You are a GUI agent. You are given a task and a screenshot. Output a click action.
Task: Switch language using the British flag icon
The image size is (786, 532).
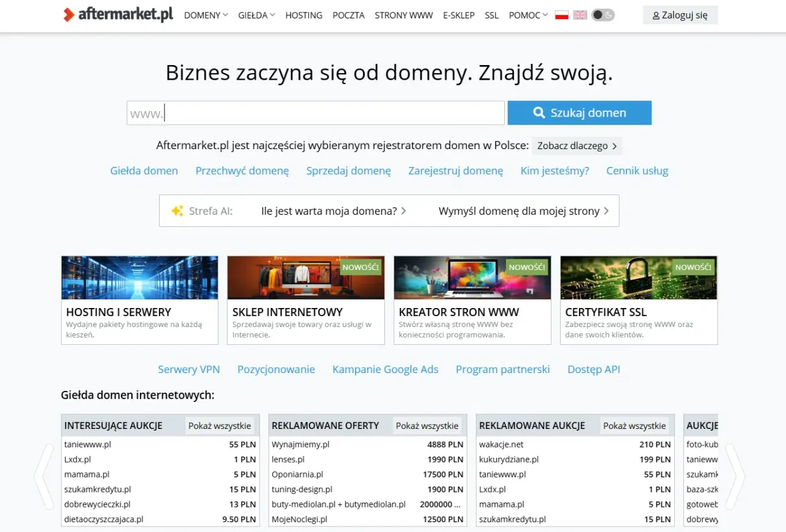click(x=580, y=14)
